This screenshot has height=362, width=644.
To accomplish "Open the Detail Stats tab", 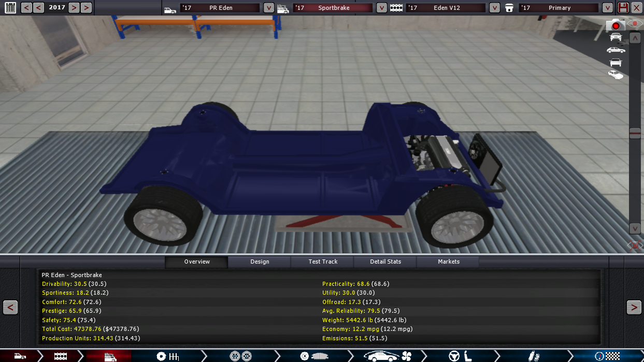I will 385,262.
